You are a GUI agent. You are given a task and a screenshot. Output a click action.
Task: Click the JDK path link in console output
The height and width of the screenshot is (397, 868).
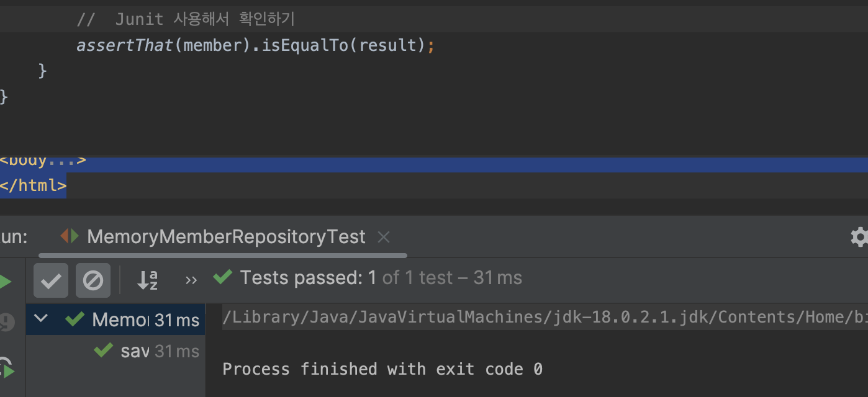pyautogui.click(x=534, y=317)
